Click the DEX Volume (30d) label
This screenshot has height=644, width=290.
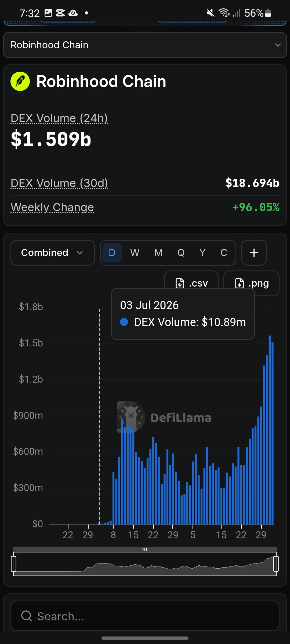pyautogui.click(x=59, y=183)
